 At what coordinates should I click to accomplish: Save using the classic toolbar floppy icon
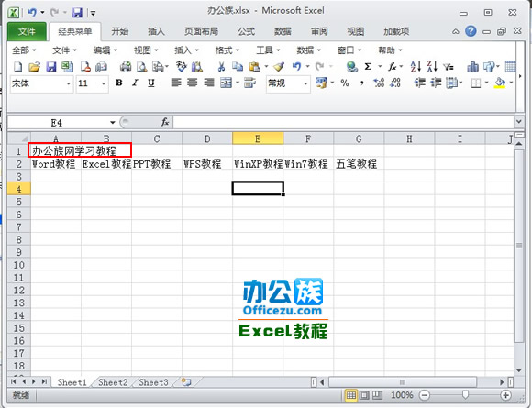[50, 67]
